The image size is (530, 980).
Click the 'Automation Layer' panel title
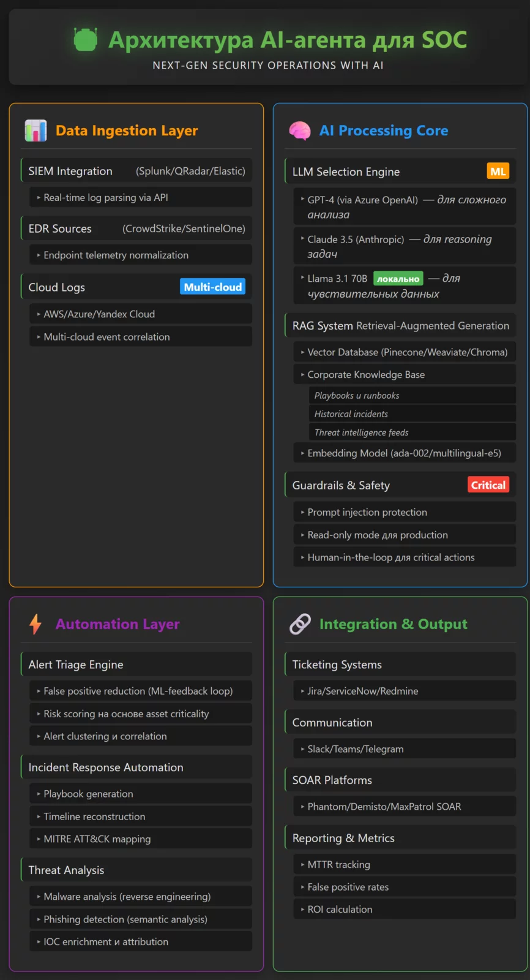tap(118, 624)
